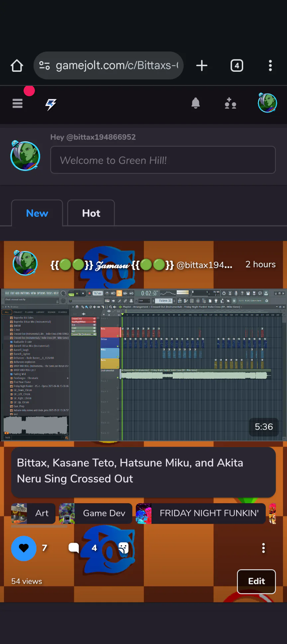Open the browser three-dot overflow menu
The height and width of the screenshot is (644, 287).
pos(270,65)
